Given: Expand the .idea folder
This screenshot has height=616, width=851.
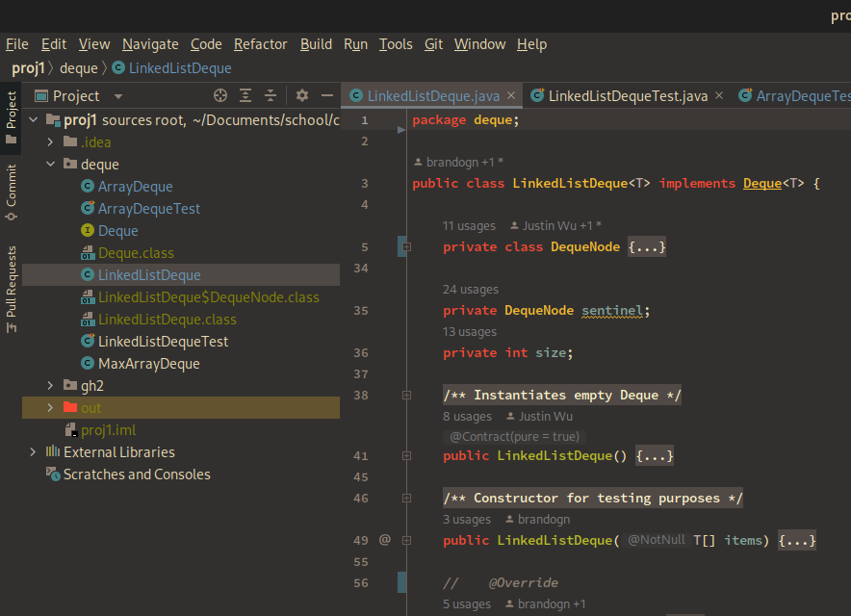Looking at the screenshot, I should tap(51, 142).
